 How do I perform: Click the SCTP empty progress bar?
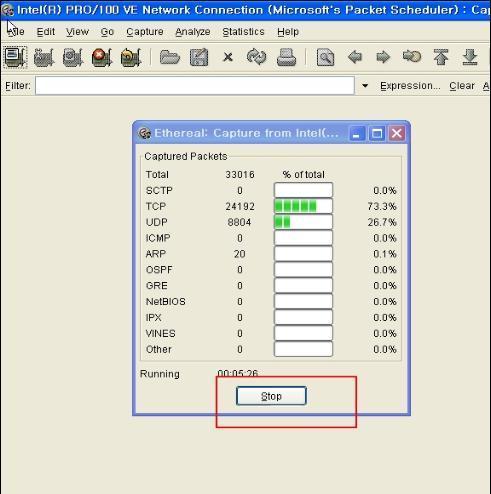[x=303, y=190]
